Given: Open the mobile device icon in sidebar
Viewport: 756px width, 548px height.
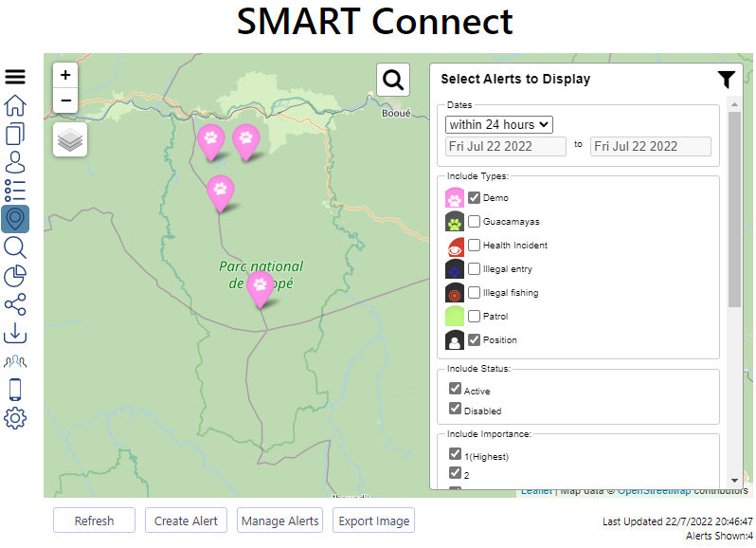Looking at the screenshot, I should pos(15,390).
